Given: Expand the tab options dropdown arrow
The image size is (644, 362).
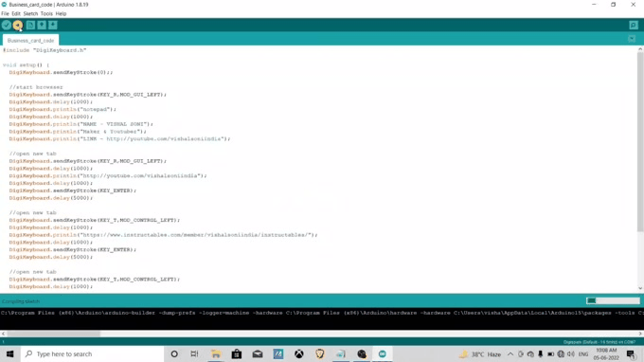Looking at the screenshot, I should tap(632, 39).
